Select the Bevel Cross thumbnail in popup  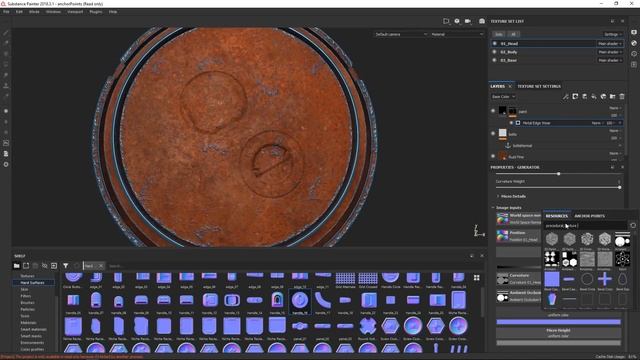[604, 280]
